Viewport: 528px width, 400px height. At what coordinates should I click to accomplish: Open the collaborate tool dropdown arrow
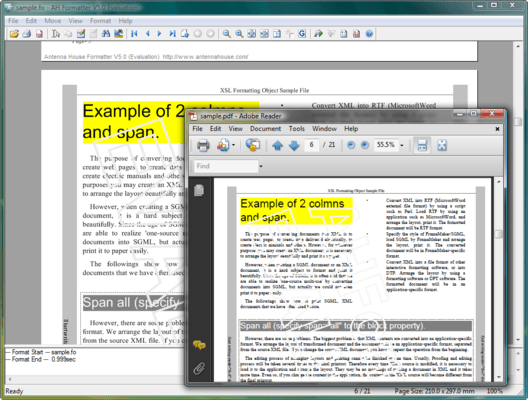[x=233, y=145]
